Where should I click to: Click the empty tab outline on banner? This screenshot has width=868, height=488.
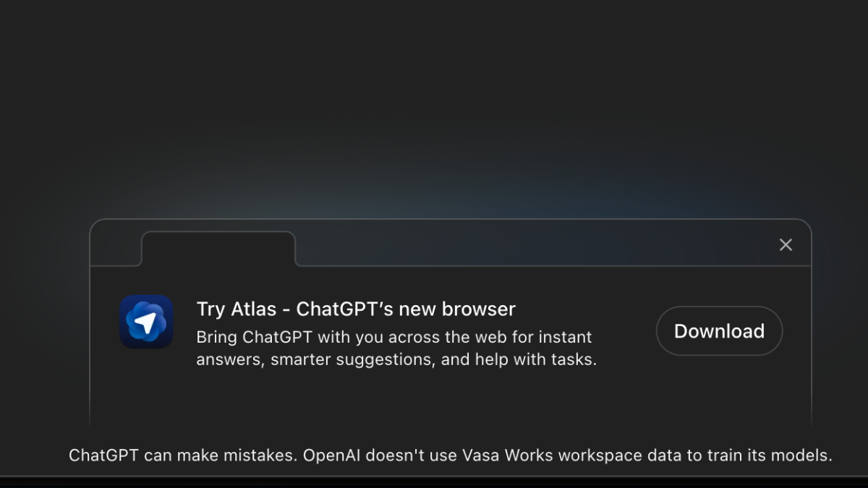pos(218,249)
